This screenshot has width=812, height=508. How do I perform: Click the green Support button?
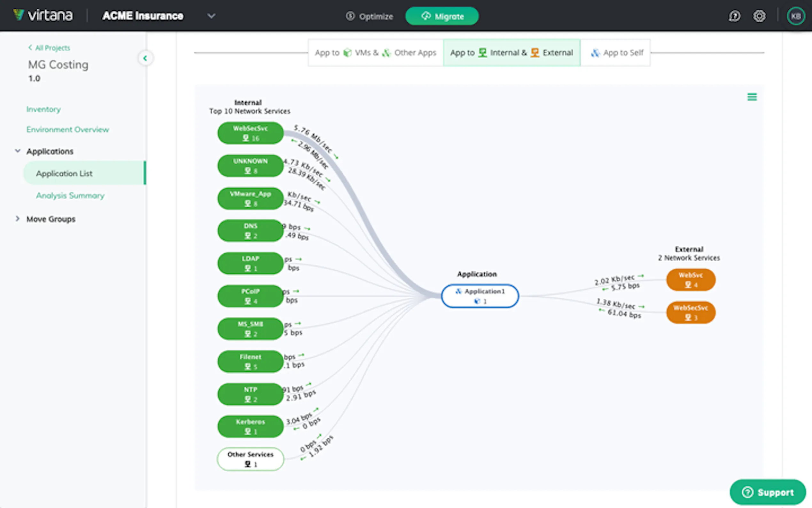767,492
